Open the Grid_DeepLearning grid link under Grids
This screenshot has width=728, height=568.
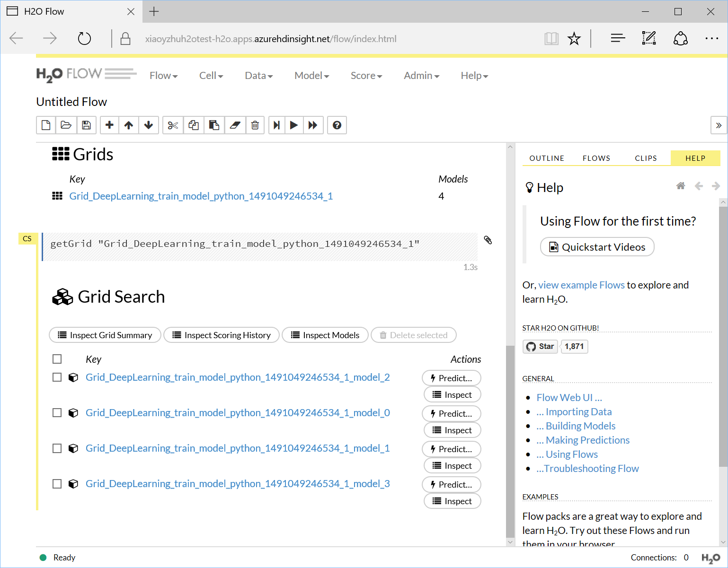click(201, 196)
